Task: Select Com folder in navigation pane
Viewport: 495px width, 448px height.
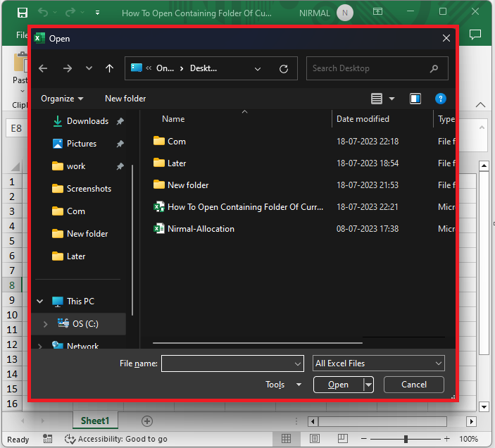Action: tap(76, 211)
